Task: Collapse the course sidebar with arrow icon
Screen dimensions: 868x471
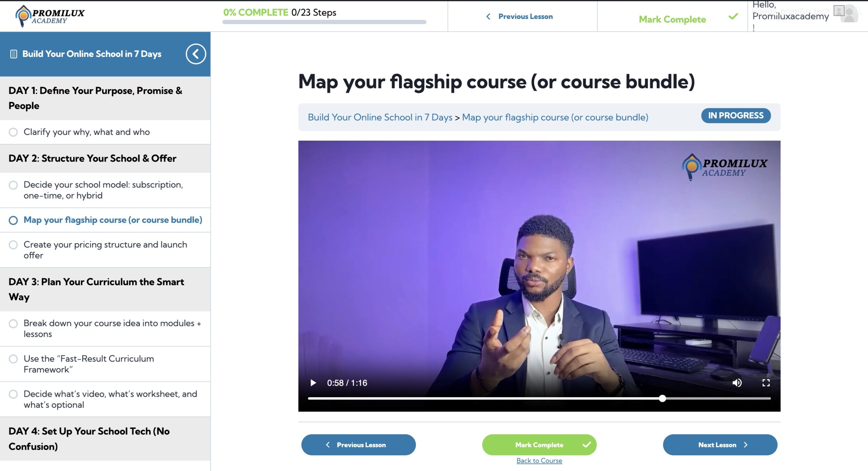Action: (196, 54)
